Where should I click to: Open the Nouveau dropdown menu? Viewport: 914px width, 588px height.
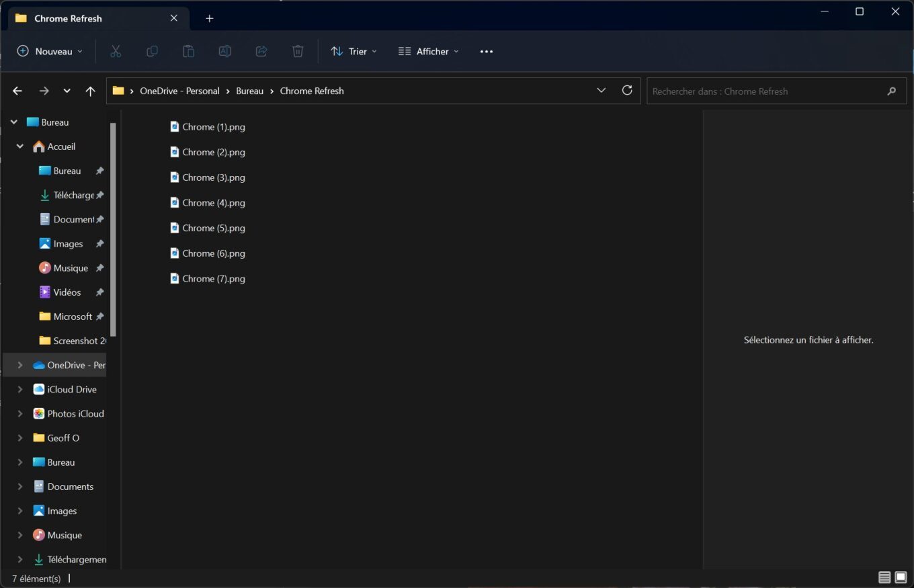click(50, 51)
